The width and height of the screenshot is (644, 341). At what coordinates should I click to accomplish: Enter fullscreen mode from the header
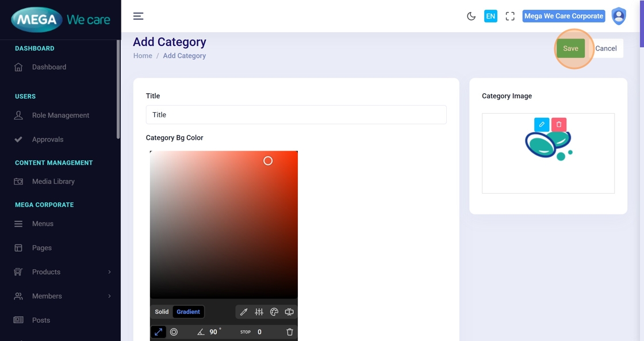pyautogui.click(x=510, y=16)
